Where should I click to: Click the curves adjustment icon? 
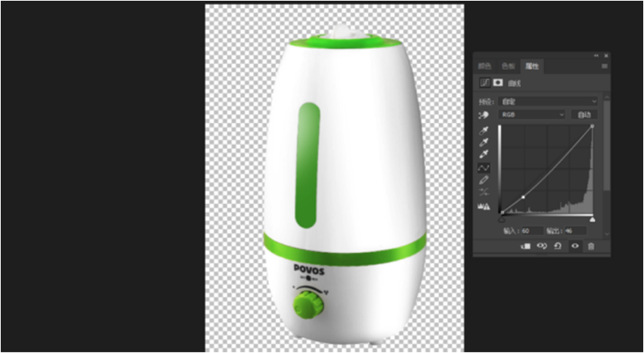(485, 83)
